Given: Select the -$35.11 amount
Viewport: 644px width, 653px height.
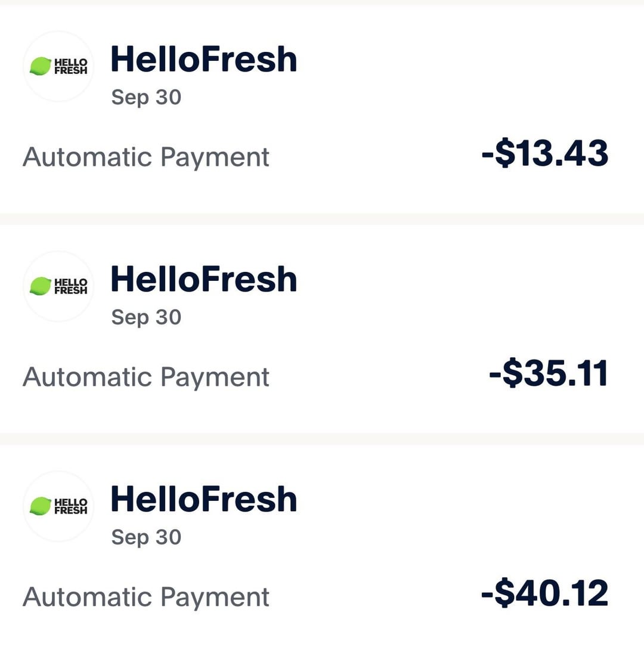Looking at the screenshot, I should click(549, 374).
